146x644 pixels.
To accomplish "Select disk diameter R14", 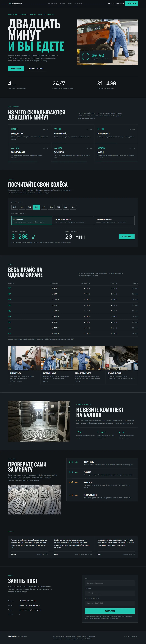I will coord(22,207).
